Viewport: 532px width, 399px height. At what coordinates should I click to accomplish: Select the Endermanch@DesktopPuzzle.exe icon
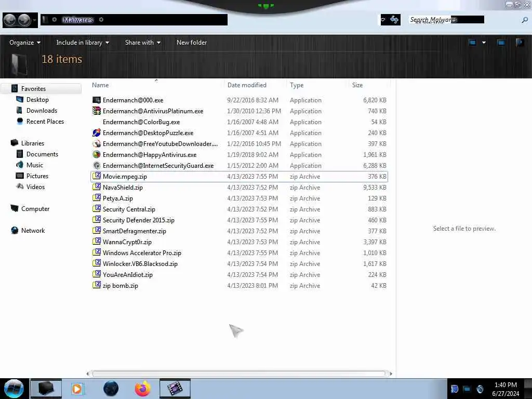coord(97,132)
